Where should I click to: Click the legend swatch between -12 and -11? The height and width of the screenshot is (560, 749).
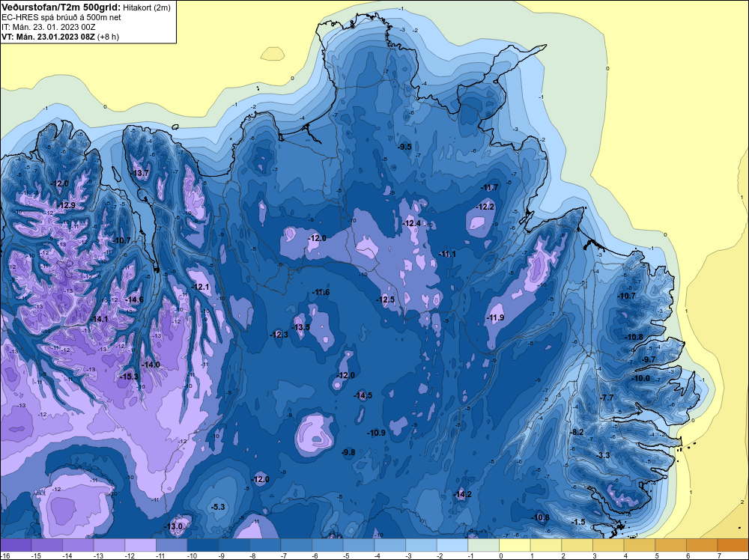coord(141,545)
